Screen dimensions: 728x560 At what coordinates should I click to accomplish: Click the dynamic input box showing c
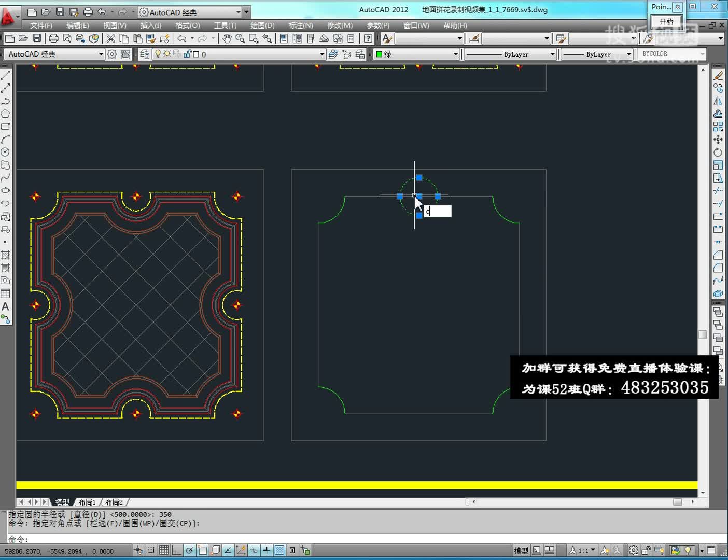click(x=438, y=211)
